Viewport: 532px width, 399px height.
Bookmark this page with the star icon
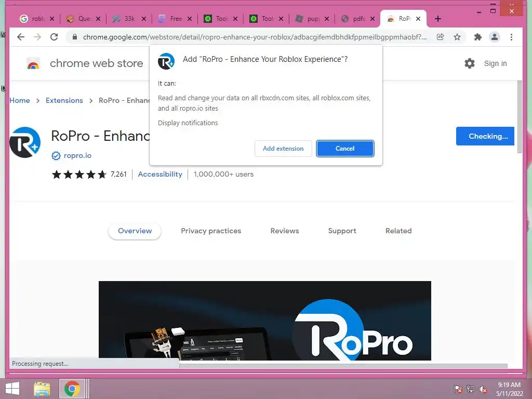[457, 37]
